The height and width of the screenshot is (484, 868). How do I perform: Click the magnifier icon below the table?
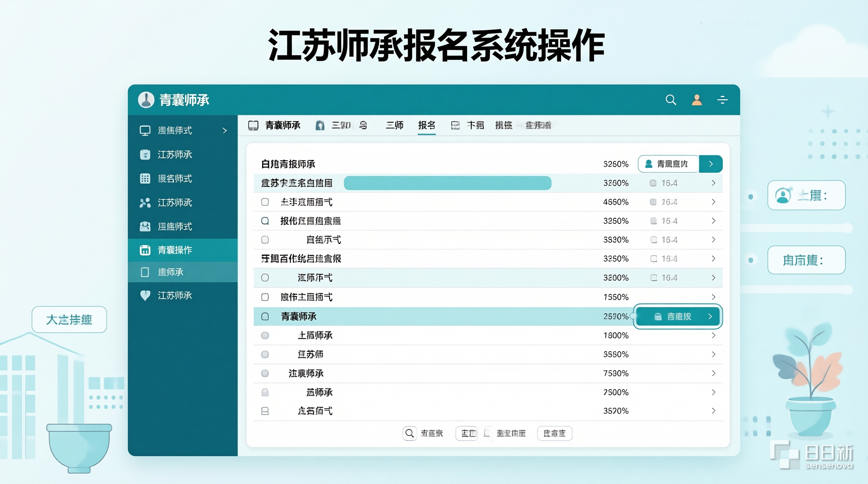coord(409,433)
